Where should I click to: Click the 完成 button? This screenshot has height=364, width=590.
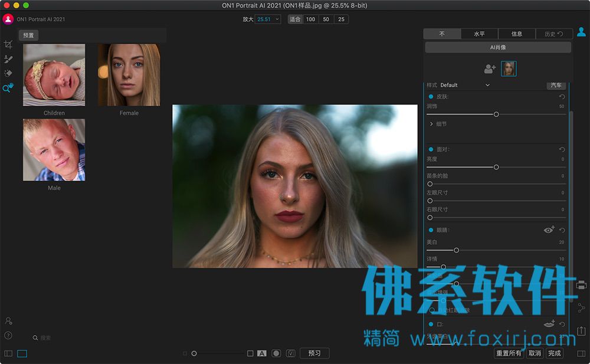(x=554, y=353)
